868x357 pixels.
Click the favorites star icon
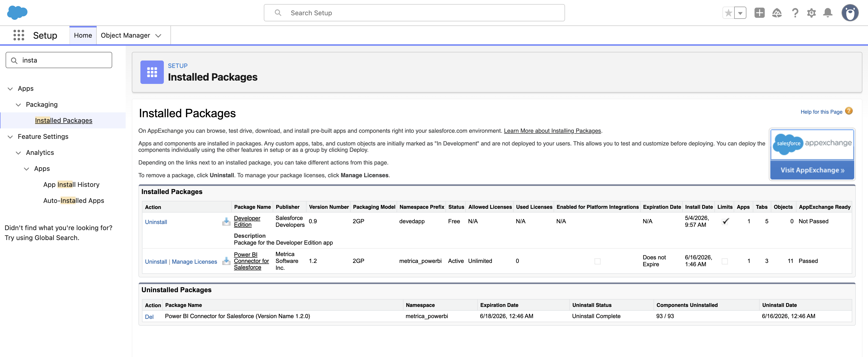tap(728, 13)
